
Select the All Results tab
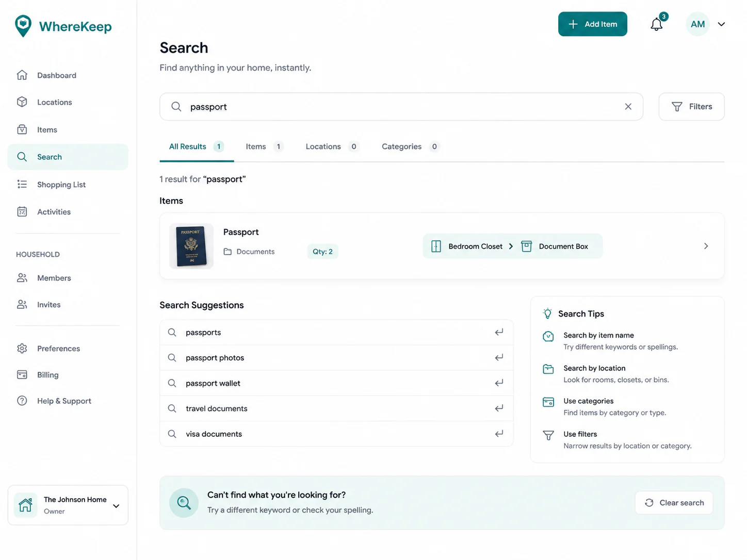(x=197, y=147)
